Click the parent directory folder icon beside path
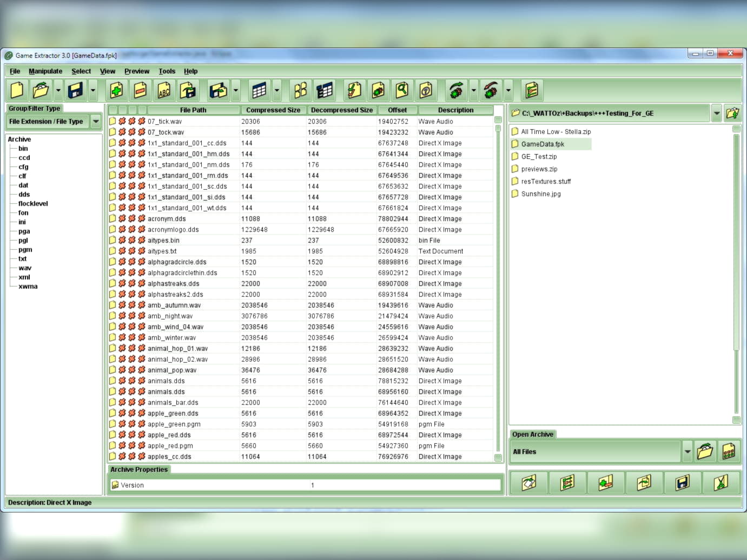747x560 pixels. click(732, 113)
